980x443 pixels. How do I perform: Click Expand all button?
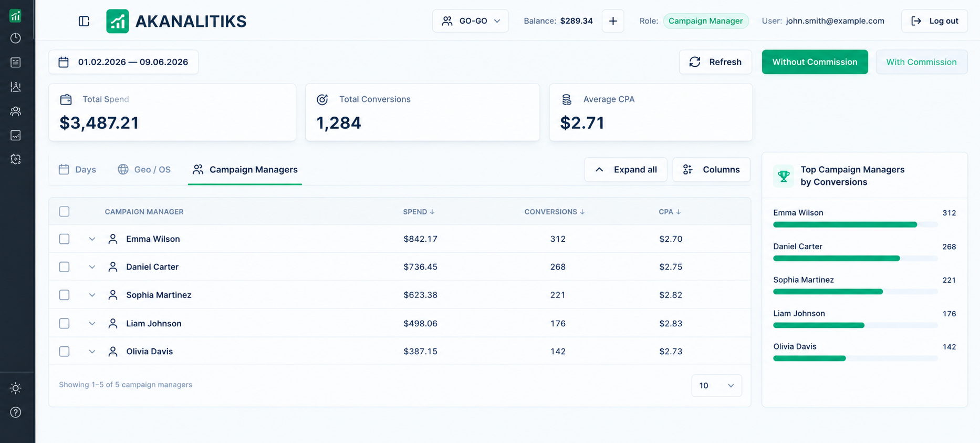[625, 170]
